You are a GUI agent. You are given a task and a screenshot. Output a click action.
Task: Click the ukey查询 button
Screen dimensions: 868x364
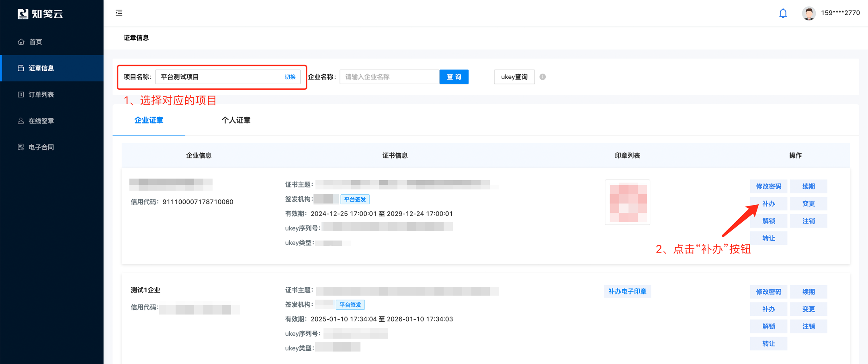coord(514,77)
